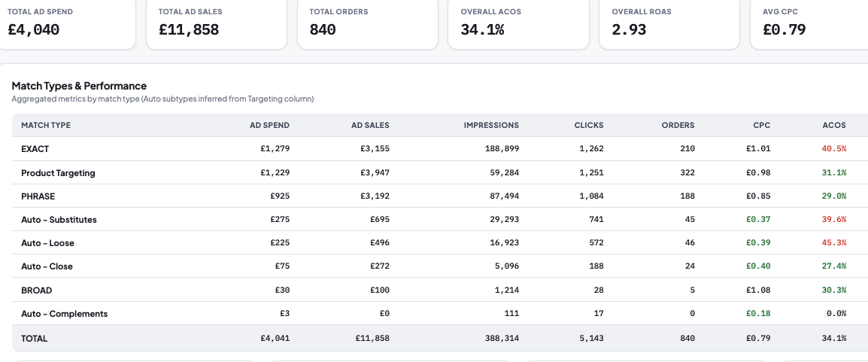Click BROAD CPC value £1.08
Image resolution: width=868 pixels, height=362 pixels.
(x=758, y=290)
